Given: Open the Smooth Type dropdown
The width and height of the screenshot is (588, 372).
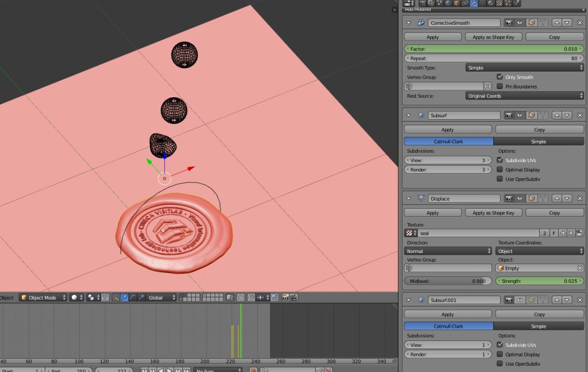Looking at the screenshot, I should 524,68.
